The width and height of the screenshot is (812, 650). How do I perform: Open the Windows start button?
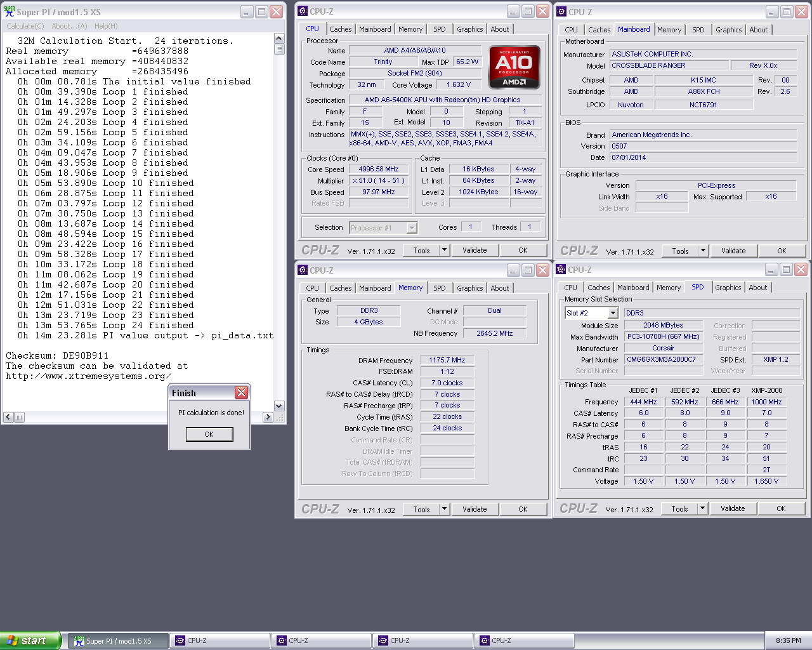click(x=30, y=640)
